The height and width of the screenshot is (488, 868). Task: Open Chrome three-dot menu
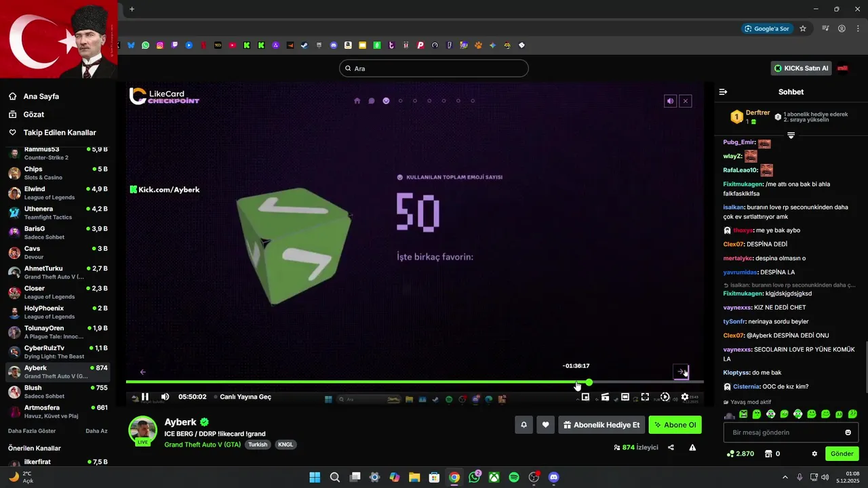tap(858, 28)
